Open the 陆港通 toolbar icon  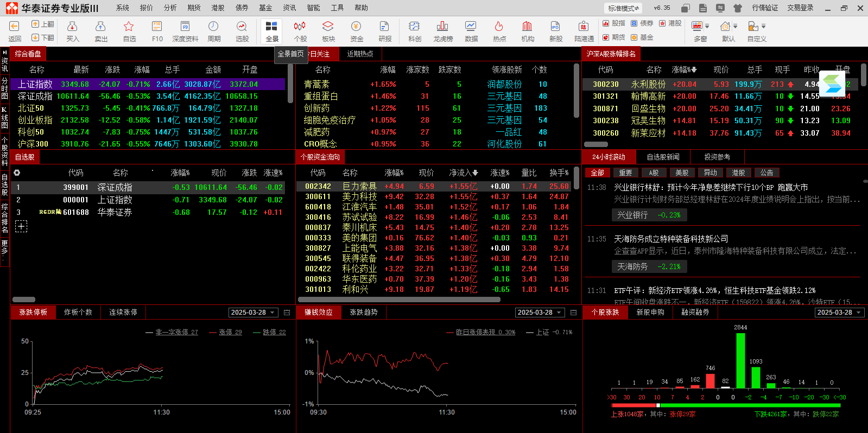tap(584, 27)
